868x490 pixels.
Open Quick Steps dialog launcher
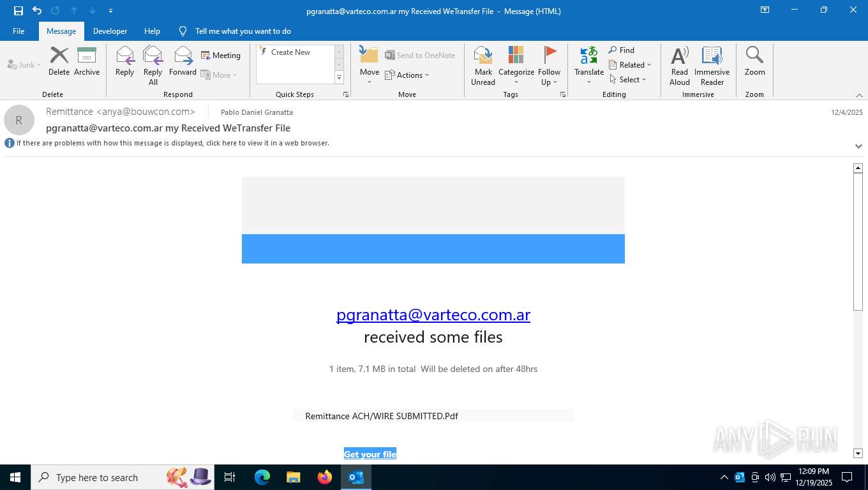pyautogui.click(x=346, y=94)
